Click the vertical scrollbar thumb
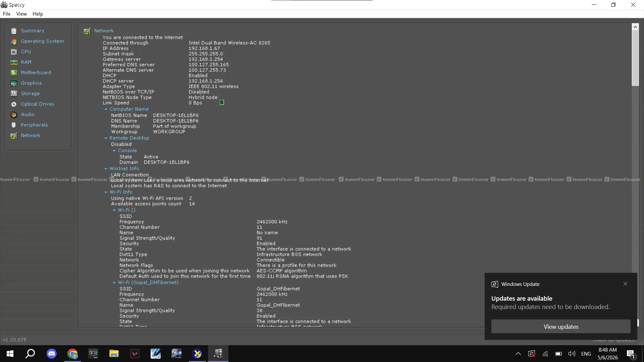644x362 pixels. click(635, 58)
